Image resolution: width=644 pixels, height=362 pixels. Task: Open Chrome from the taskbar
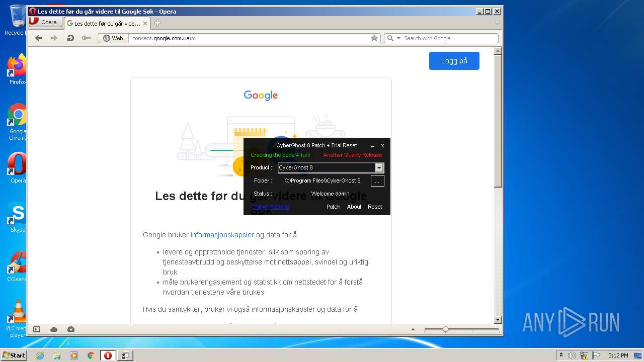(91, 355)
